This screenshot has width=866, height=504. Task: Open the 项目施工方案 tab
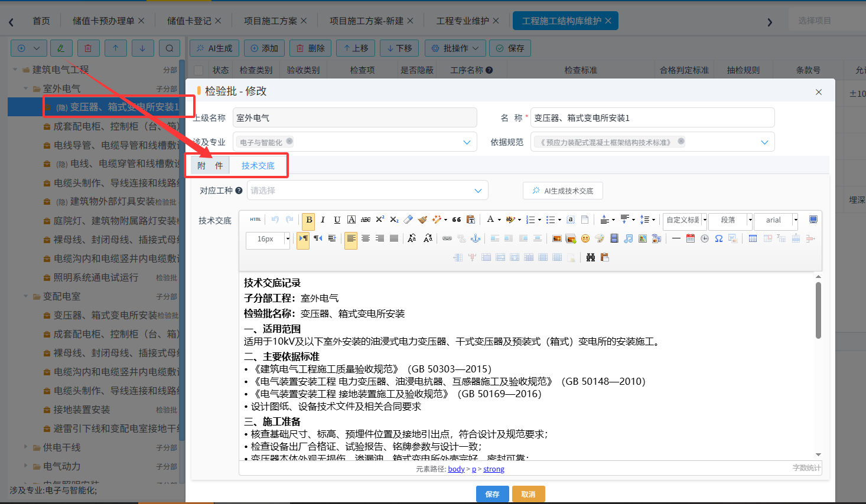271,21
